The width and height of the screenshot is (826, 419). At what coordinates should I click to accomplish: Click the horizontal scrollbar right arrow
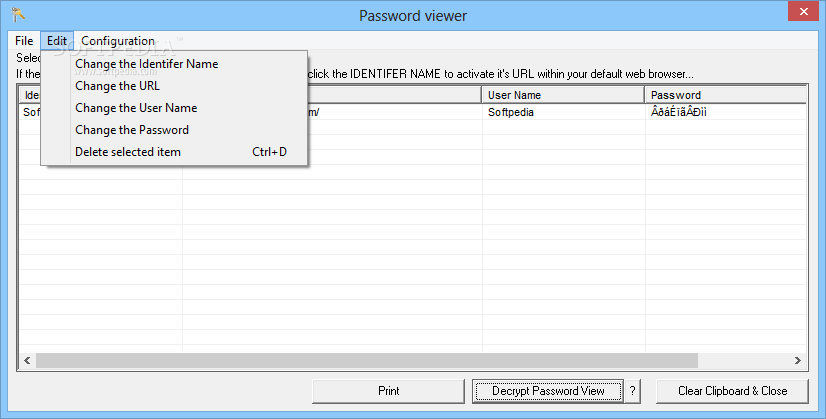point(798,360)
